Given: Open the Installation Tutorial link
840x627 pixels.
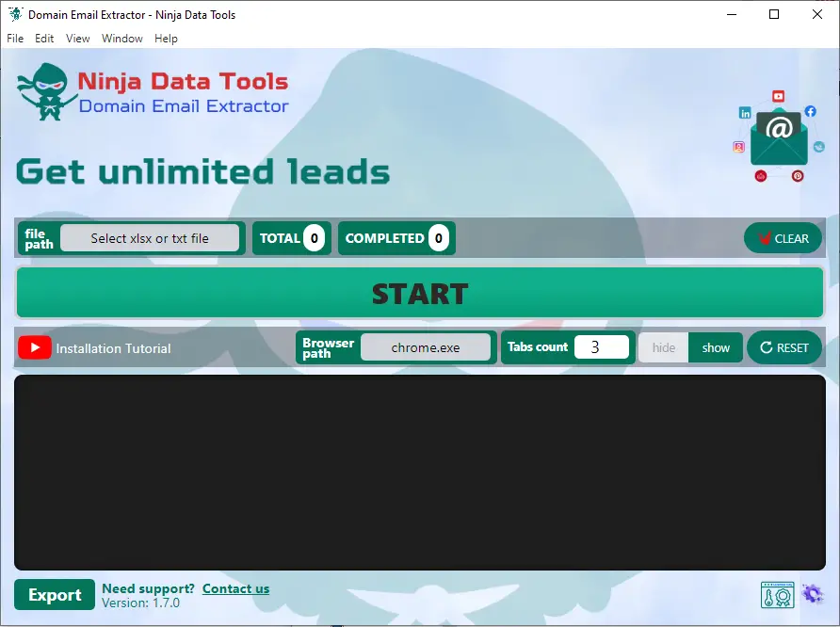Looking at the screenshot, I should pos(113,348).
